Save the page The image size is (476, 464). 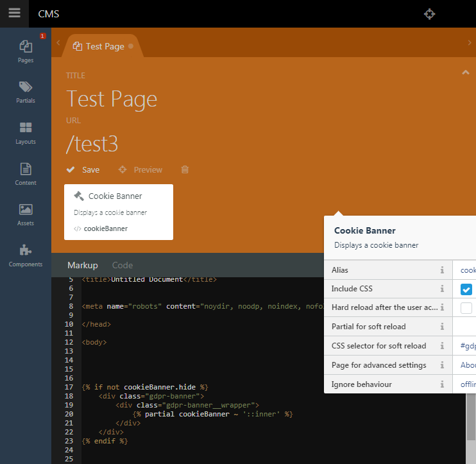83,170
